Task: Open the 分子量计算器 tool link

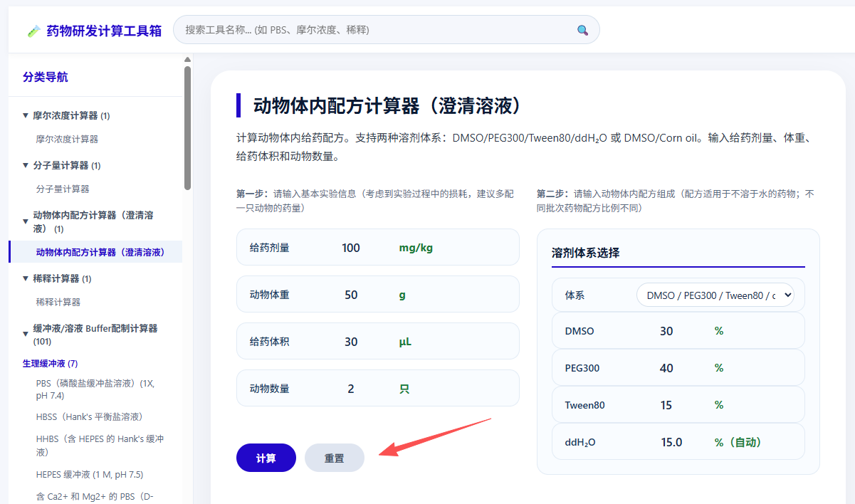Action: pyautogui.click(x=63, y=189)
